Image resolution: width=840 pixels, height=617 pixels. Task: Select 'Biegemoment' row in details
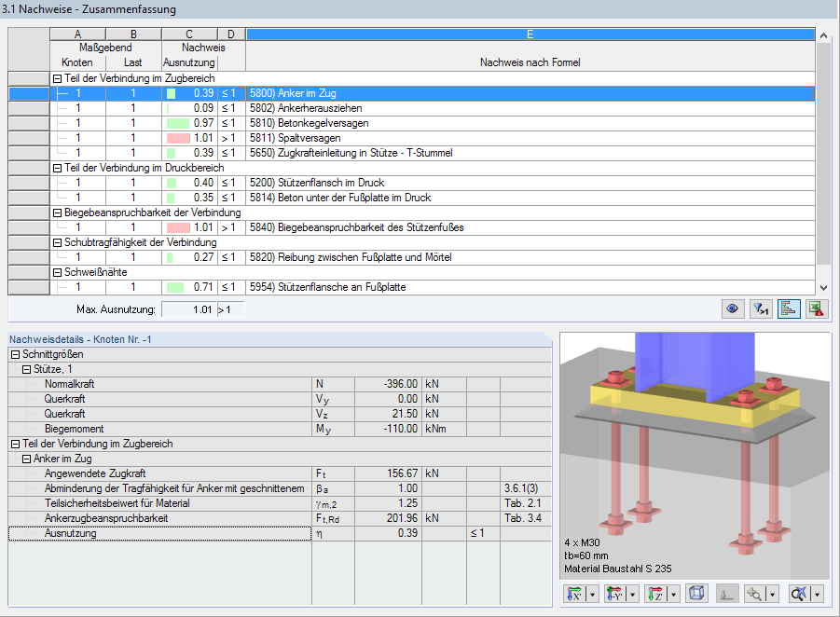pos(279,429)
